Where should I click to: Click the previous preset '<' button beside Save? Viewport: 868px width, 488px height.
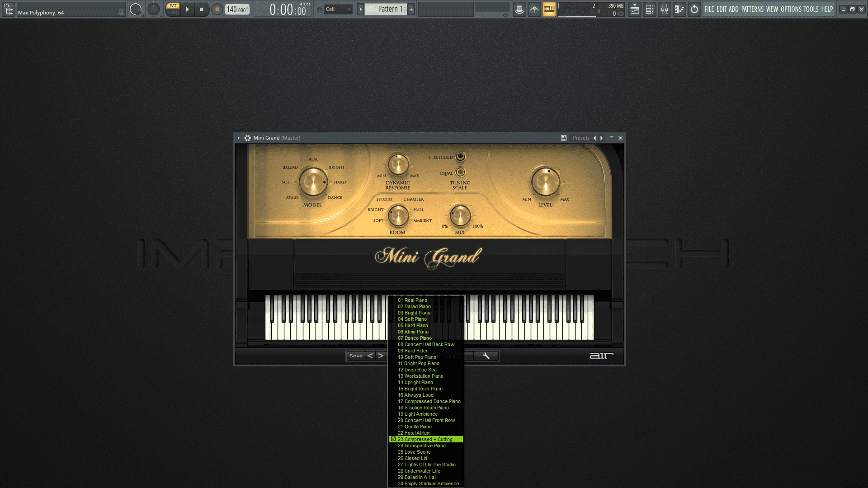click(x=370, y=356)
